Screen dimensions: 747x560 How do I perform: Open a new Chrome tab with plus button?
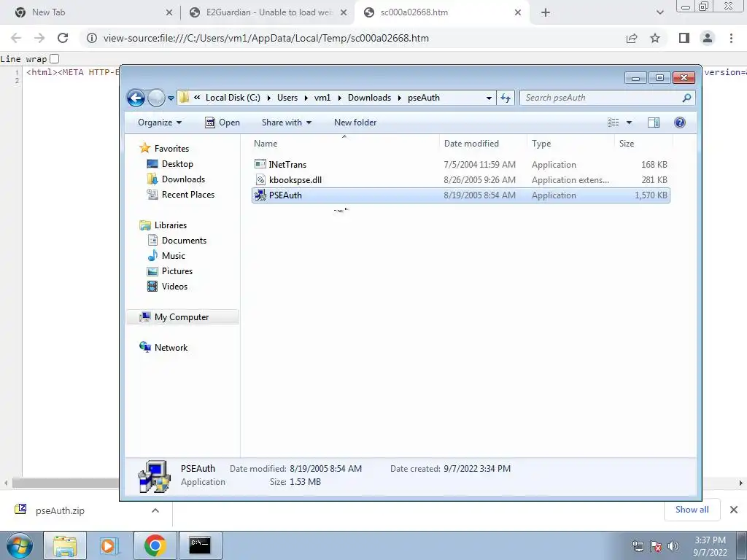click(546, 12)
